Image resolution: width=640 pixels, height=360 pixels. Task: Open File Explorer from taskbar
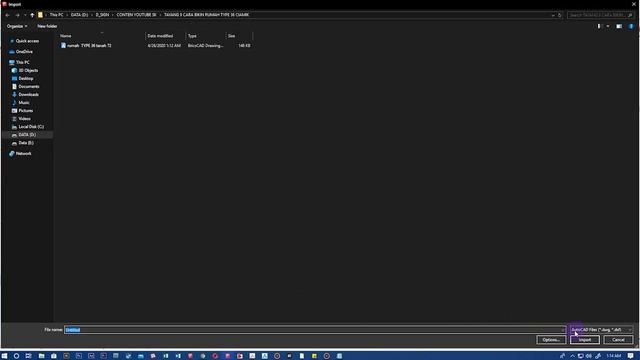41,356
